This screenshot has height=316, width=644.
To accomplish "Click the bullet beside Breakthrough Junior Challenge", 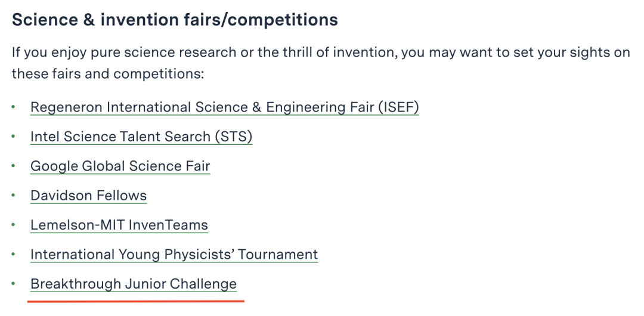I will [14, 284].
